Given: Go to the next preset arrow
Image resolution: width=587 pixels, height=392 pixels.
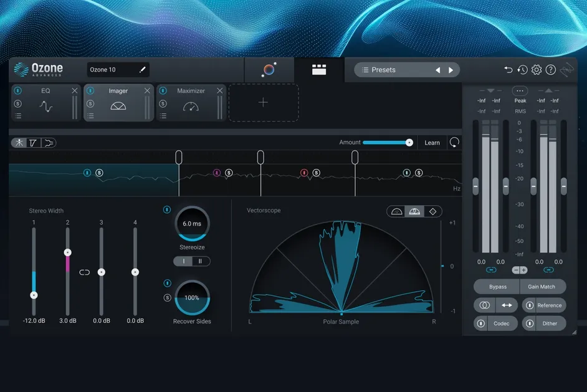Looking at the screenshot, I should coord(451,70).
